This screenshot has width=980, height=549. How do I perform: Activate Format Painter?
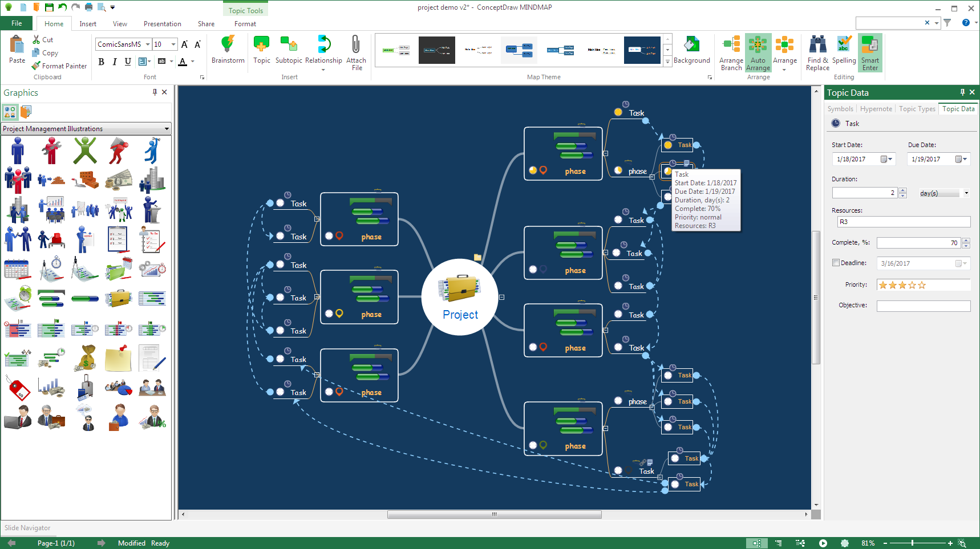59,66
